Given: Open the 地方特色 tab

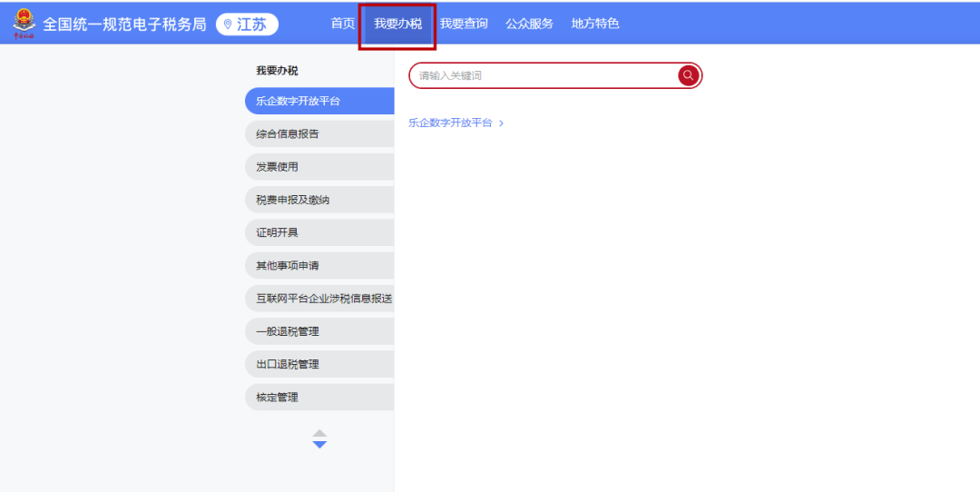Looking at the screenshot, I should 595,24.
